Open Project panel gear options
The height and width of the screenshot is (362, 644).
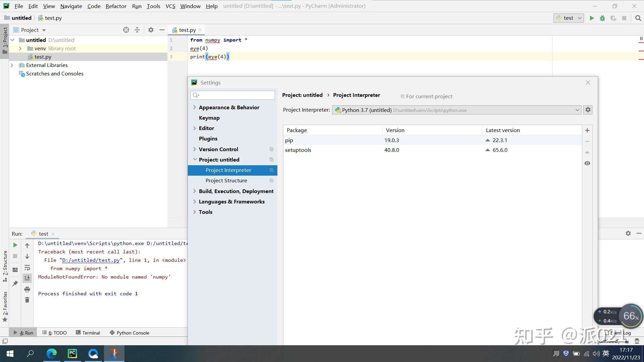pos(151,30)
